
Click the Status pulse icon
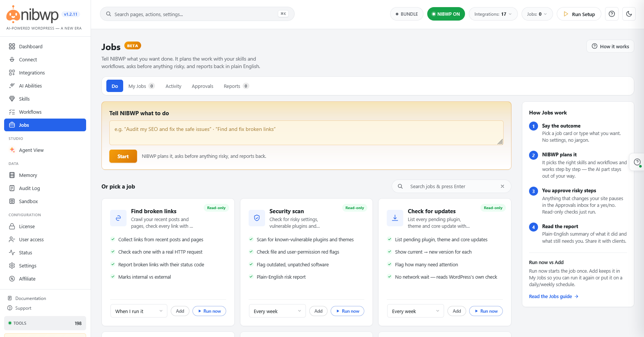click(x=12, y=252)
